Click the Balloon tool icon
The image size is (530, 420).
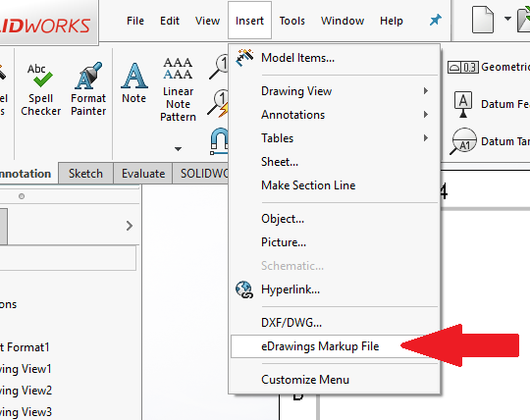(x=219, y=66)
